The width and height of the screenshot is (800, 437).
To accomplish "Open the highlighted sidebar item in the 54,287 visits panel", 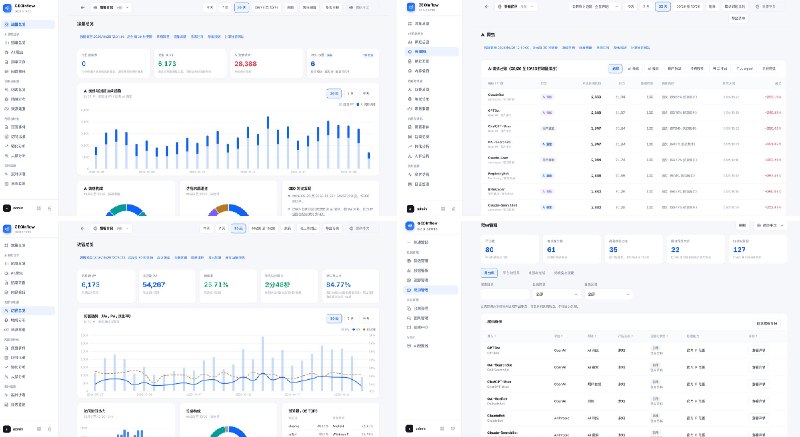I will click(x=28, y=311).
